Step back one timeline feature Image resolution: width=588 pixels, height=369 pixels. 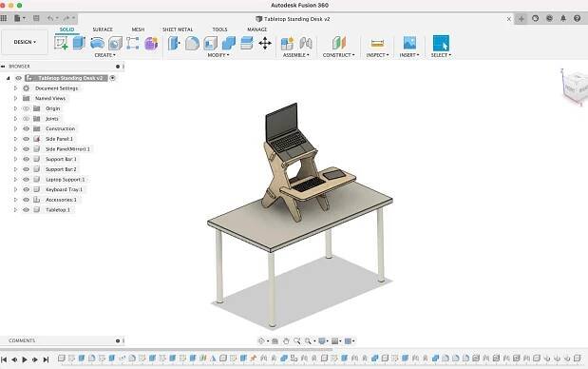14,359
